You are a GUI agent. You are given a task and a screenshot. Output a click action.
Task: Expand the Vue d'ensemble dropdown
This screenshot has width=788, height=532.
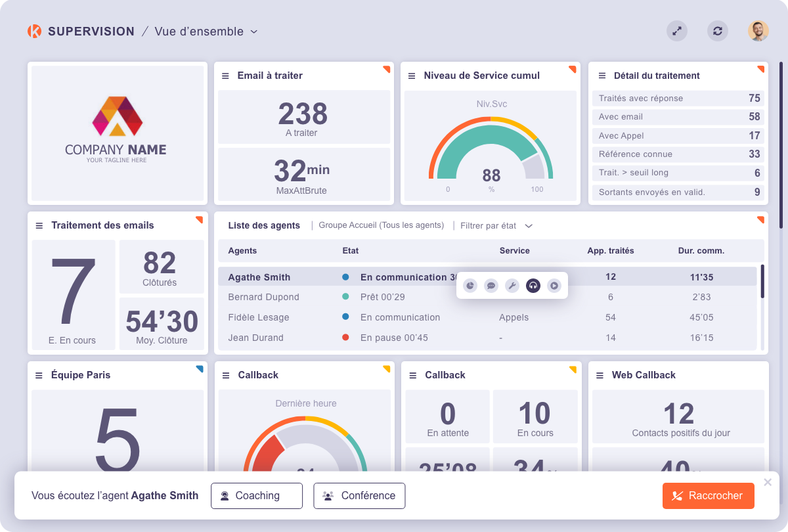[252, 31]
